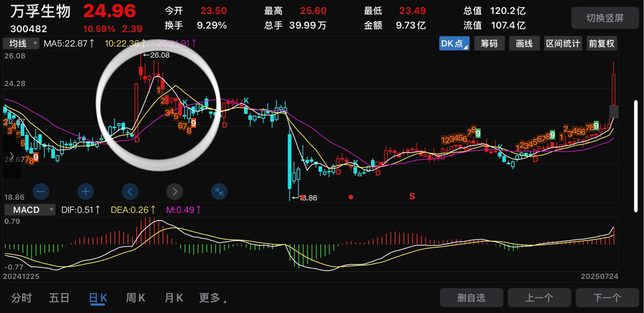The image size is (644, 313).
Task: Click the latest red candlestick
Action: [x=613, y=90]
